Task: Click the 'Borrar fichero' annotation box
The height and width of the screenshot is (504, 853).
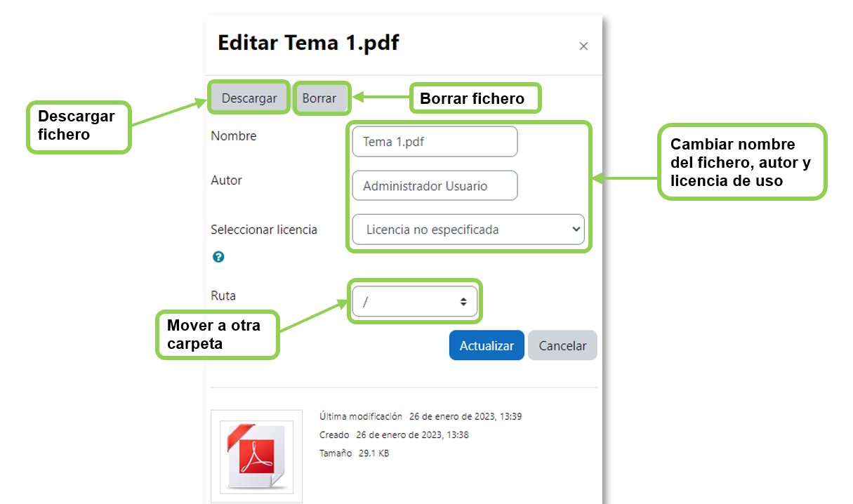Action: [475, 98]
